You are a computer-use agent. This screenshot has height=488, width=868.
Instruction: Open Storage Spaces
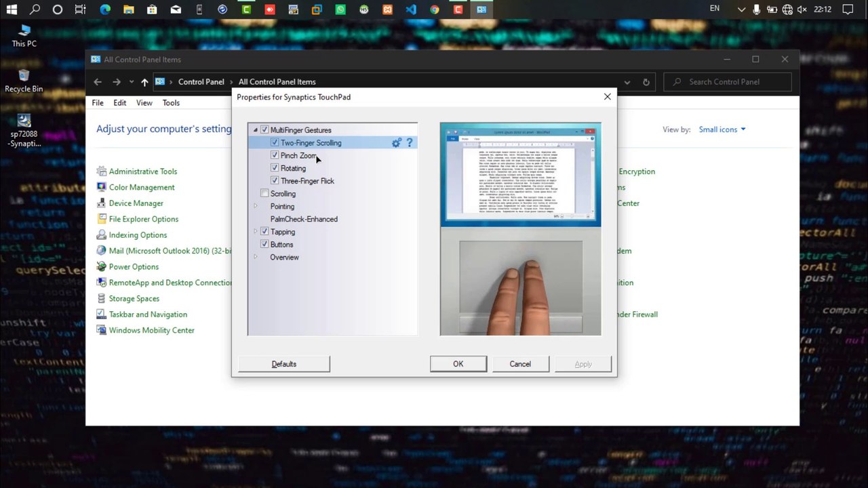click(134, 299)
